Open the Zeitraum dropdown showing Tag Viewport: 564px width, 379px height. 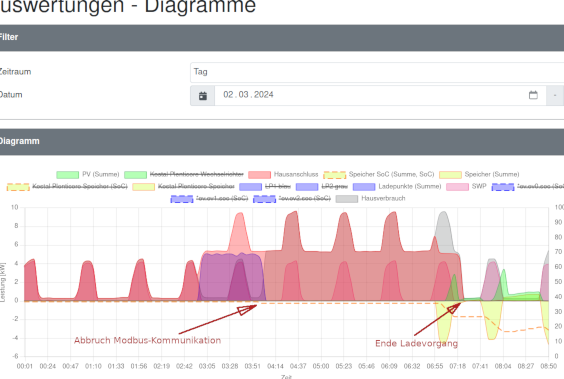pyautogui.click(x=377, y=72)
